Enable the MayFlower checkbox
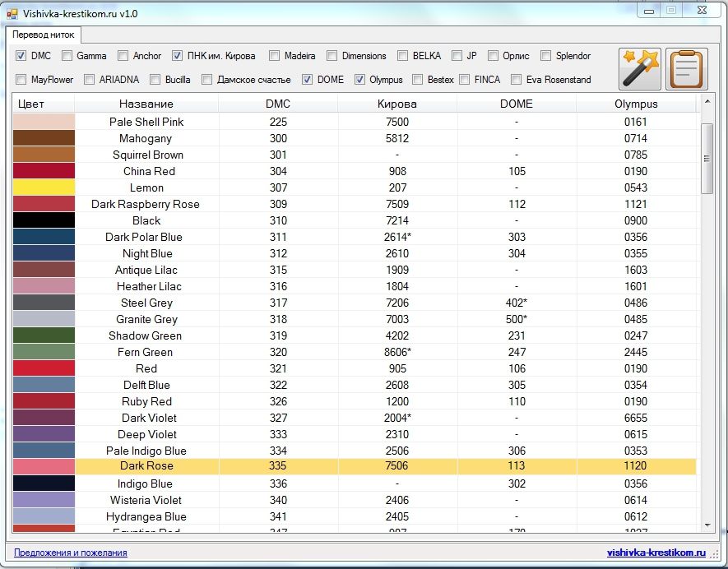The image size is (728, 569). point(21,80)
